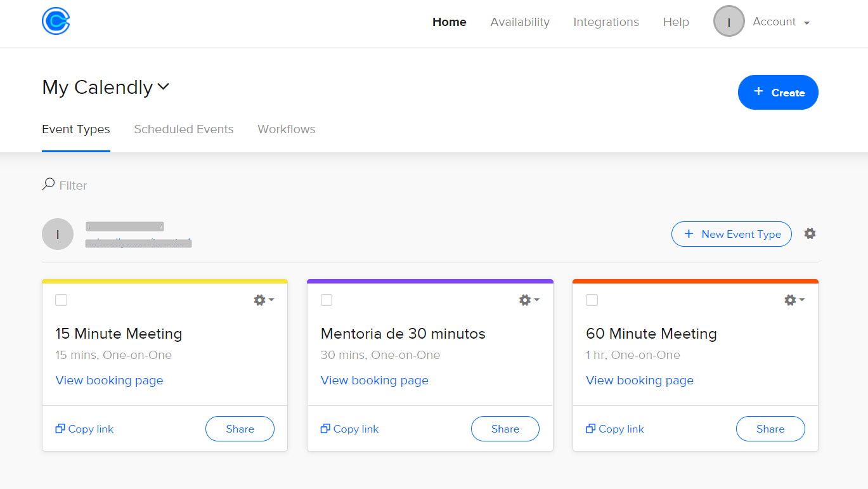Select the 60 Minute Meeting checkbox
The image size is (868, 489).
tap(592, 300)
